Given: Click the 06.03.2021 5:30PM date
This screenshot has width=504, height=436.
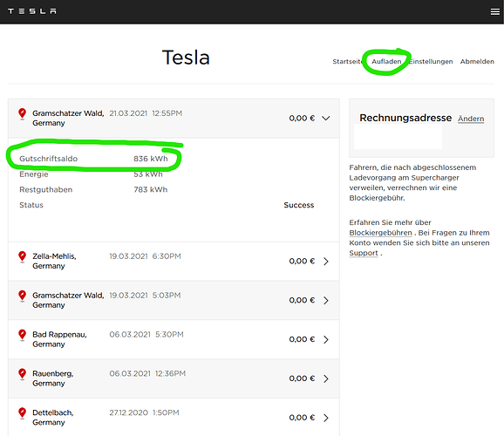Looking at the screenshot, I should point(146,334).
